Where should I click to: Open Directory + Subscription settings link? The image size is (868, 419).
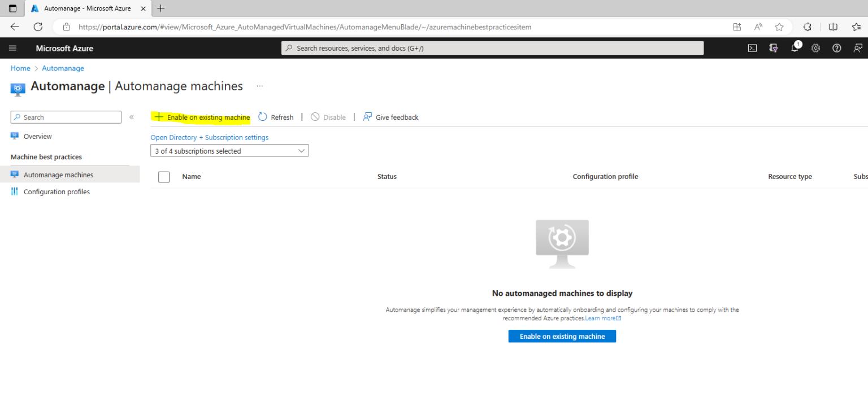point(209,137)
